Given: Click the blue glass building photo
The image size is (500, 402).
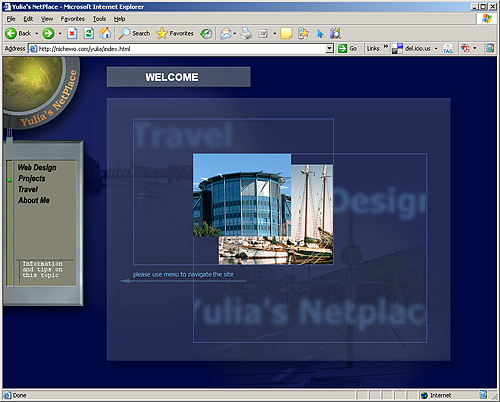Looking at the screenshot, I should coord(242,195).
